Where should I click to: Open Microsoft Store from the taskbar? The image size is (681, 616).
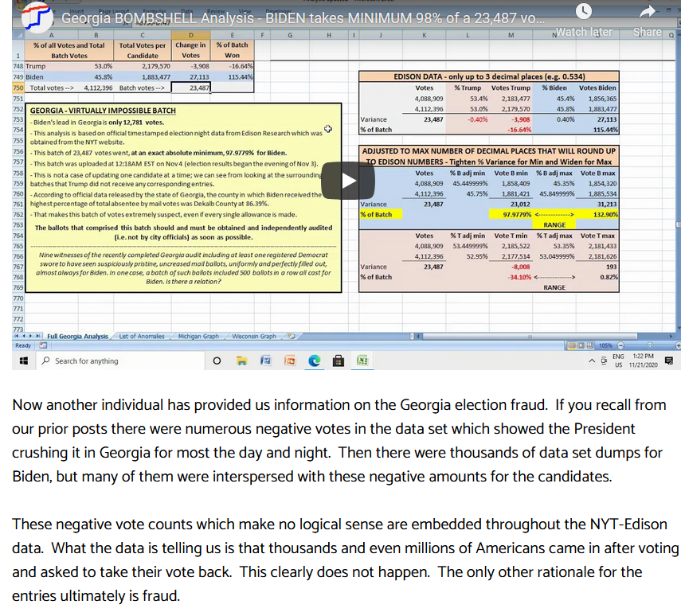point(338,361)
